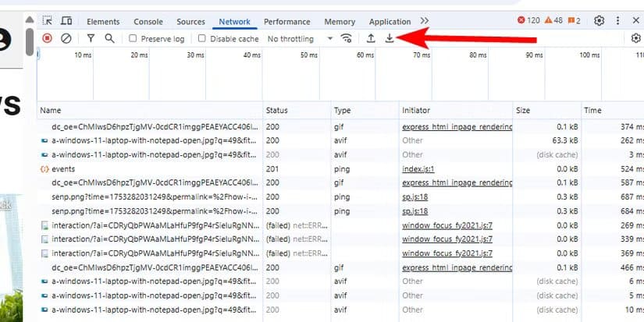Select the notepad-open.jpg request sized 63.3 kB
644x322 pixels.
pos(340,140)
